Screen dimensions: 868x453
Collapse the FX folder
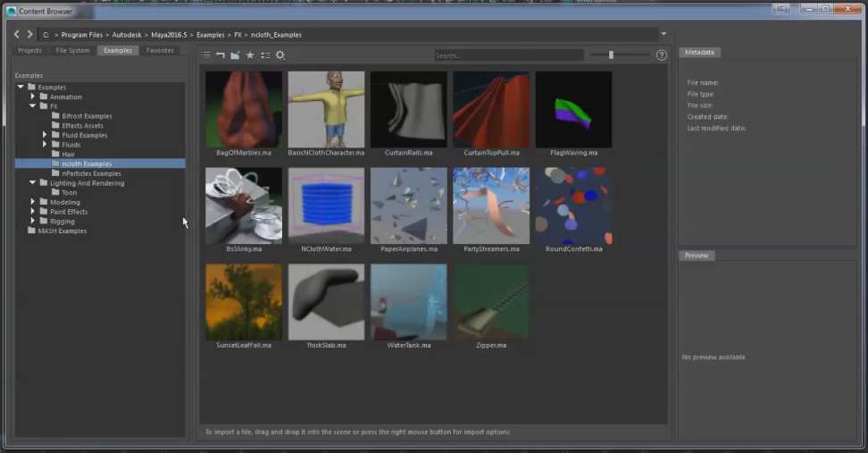tap(33, 106)
